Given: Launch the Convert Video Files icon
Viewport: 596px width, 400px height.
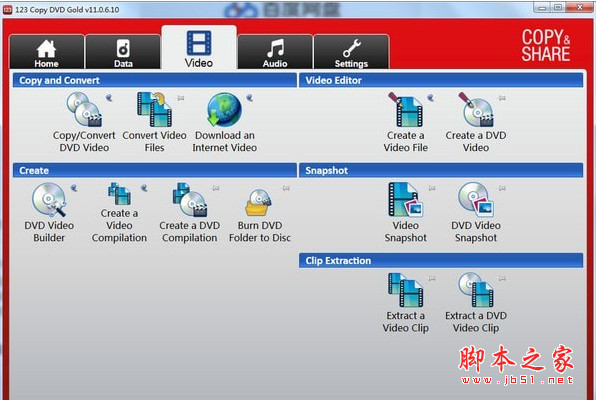Looking at the screenshot, I should 154,122.
